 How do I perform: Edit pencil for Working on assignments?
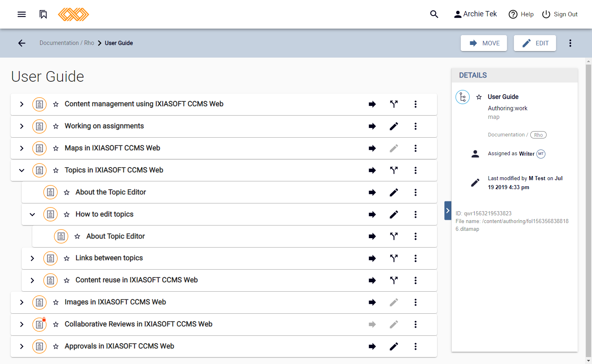(394, 126)
